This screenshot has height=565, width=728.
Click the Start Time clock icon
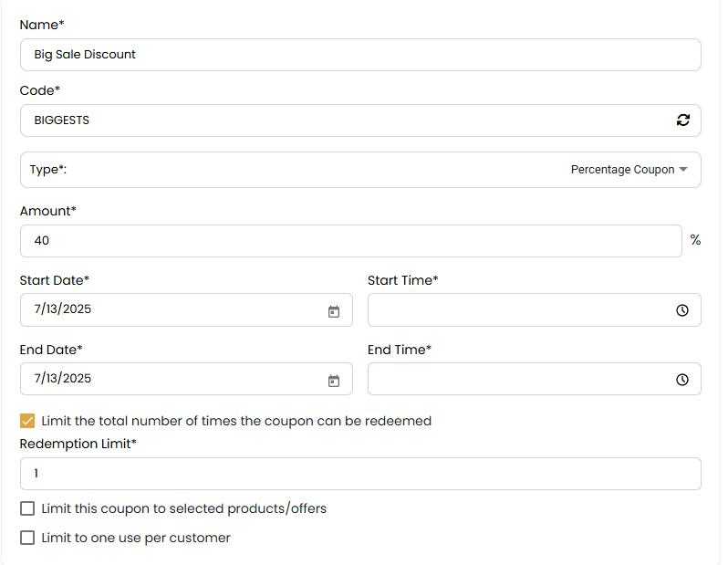[682, 310]
